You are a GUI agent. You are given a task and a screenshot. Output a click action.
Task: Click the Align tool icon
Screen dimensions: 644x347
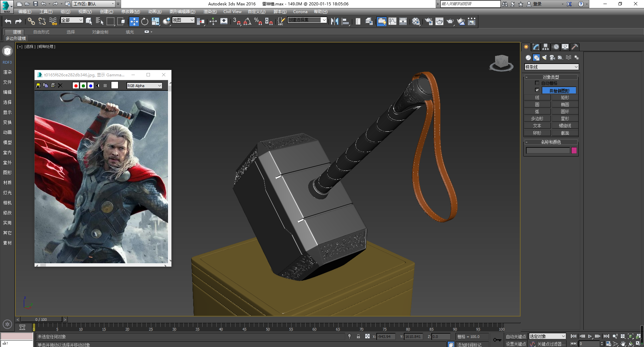345,21
